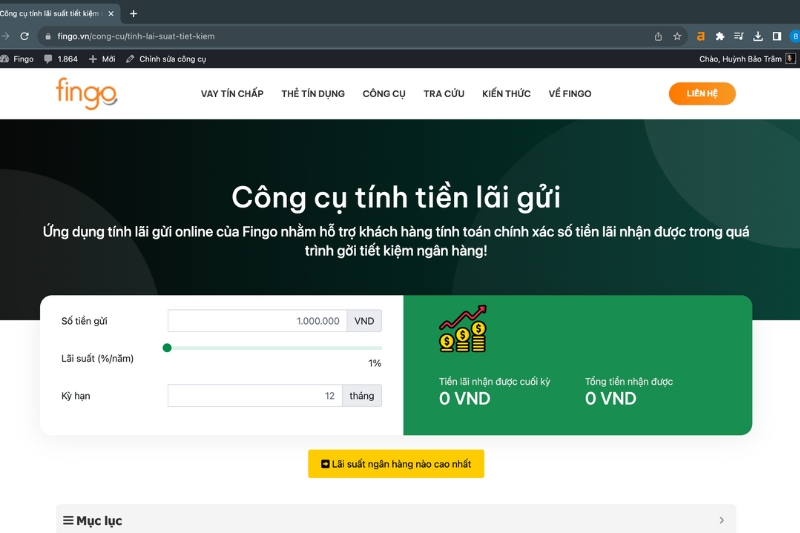Click the Số tiền gửi input field
The height and width of the screenshot is (533, 800).
[257, 321]
